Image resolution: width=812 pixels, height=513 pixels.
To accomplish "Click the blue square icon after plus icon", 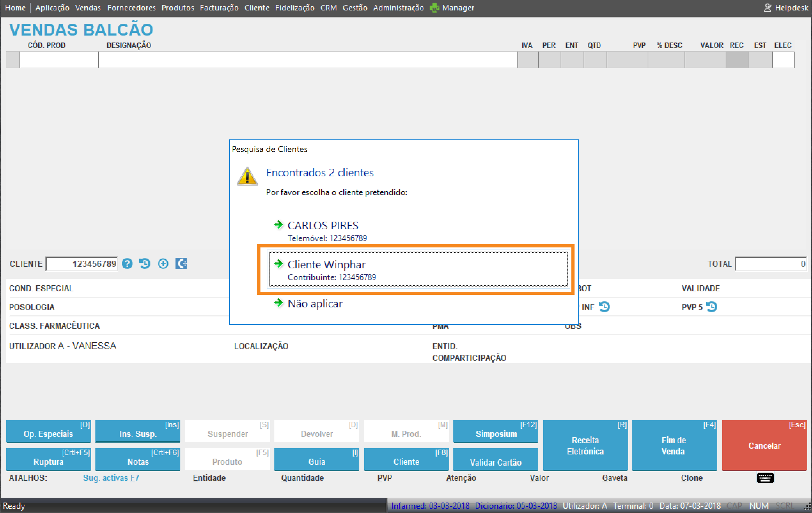I will click(181, 264).
